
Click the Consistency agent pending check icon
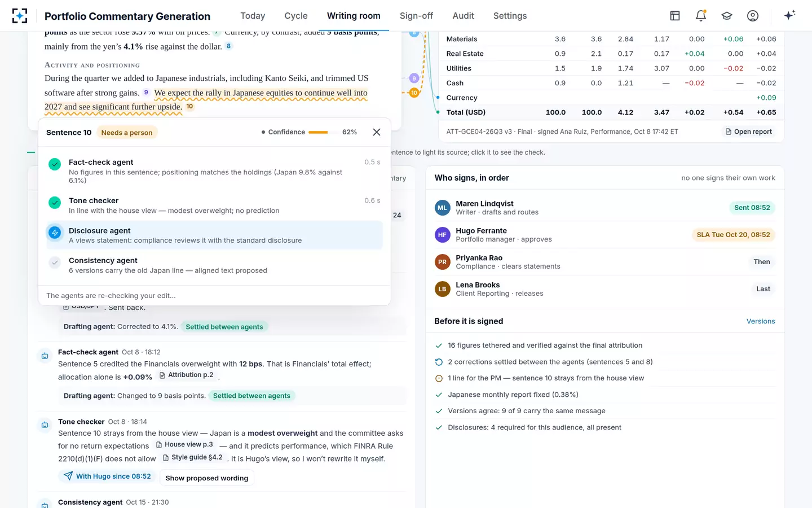click(55, 262)
